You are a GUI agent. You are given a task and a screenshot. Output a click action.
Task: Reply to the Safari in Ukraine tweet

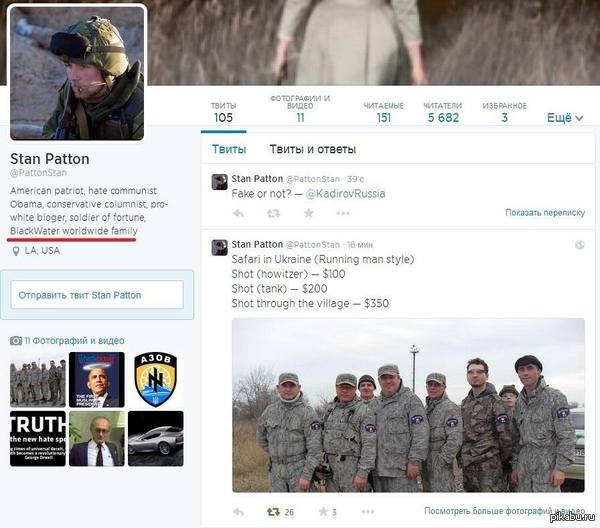click(x=239, y=512)
